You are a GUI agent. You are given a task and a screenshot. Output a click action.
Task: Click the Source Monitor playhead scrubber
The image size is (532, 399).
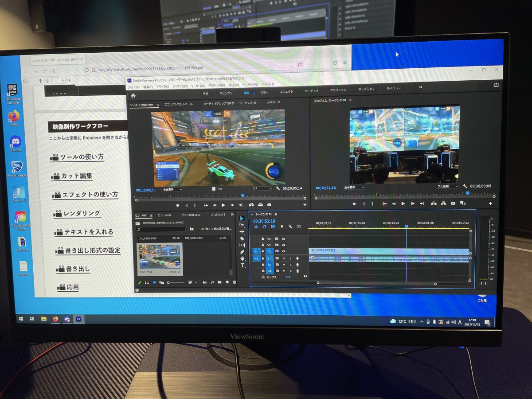coord(243,196)
